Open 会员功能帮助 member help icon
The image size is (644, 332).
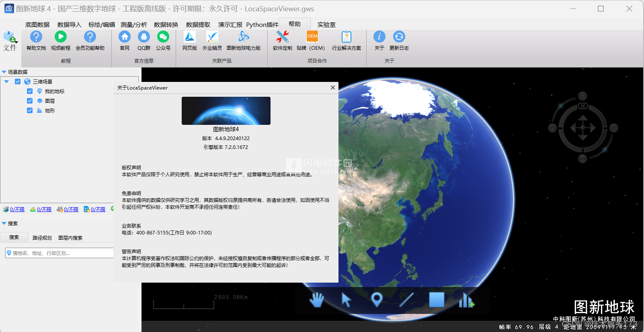(x=90, y=37)
